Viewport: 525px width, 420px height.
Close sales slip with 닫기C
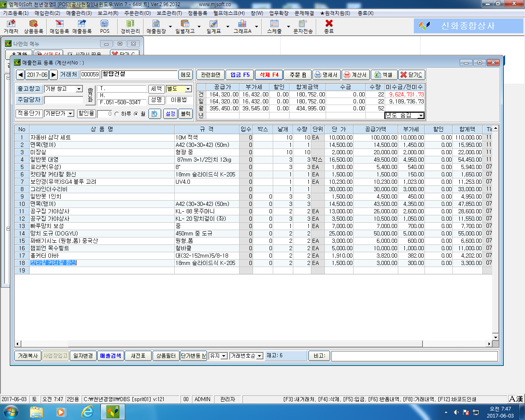point(411,75)
